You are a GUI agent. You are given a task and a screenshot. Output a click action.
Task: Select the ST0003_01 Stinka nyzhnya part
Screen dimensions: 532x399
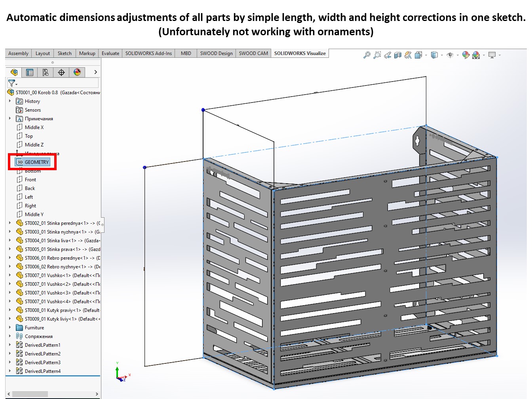point(58,232)
